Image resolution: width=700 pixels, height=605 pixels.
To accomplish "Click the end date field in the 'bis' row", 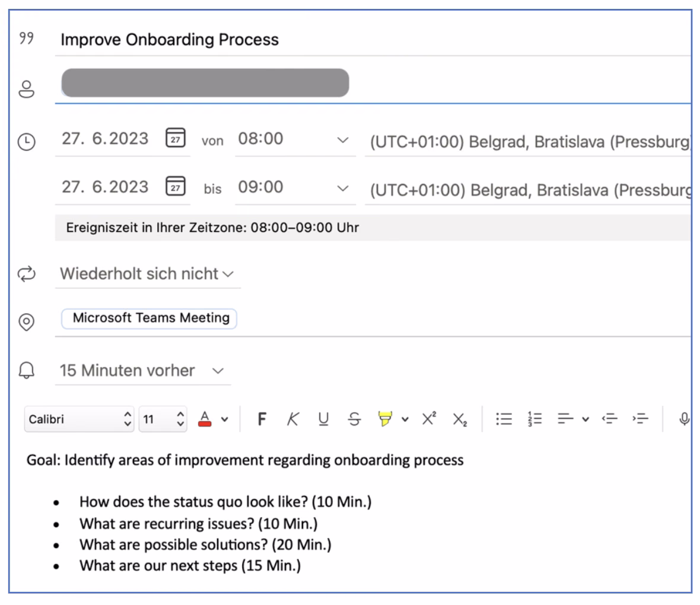I will 105,187.
